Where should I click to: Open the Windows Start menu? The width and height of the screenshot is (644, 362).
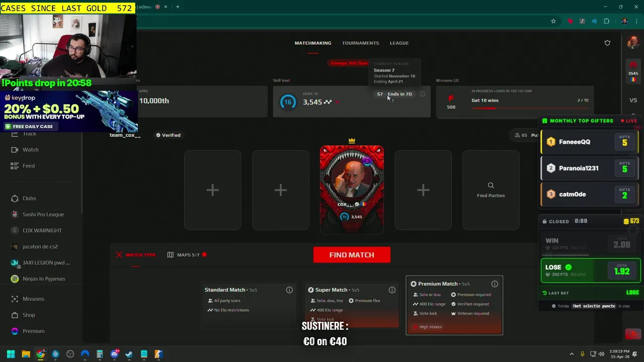point(11,354)
